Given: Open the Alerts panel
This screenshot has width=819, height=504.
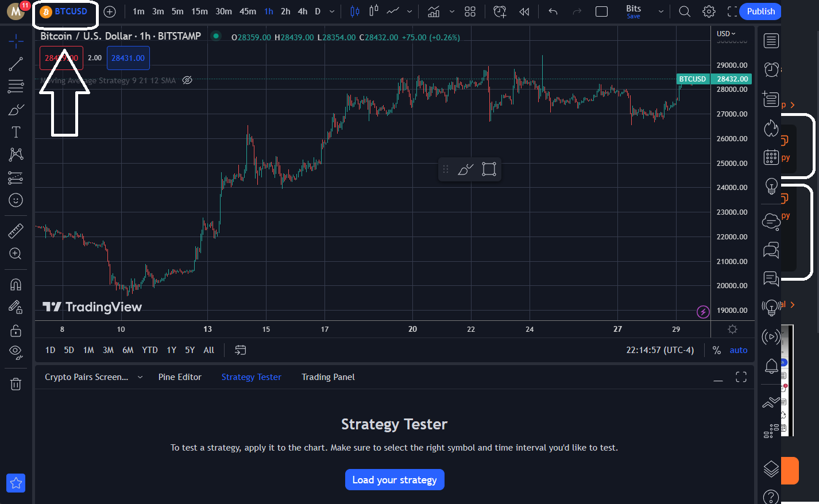Looking at the screenshot, I should pos(771,69).
